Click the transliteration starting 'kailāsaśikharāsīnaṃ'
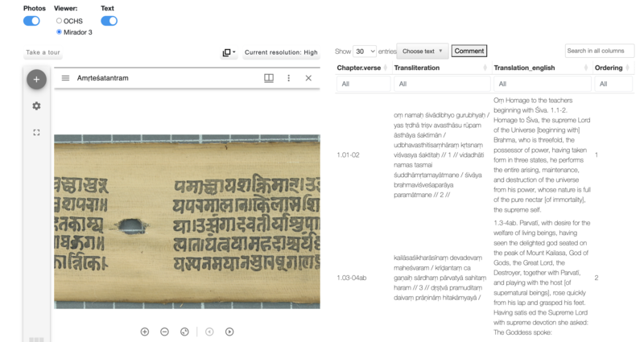The width and height of the screenshot is (644, 342). coord(440,278)
